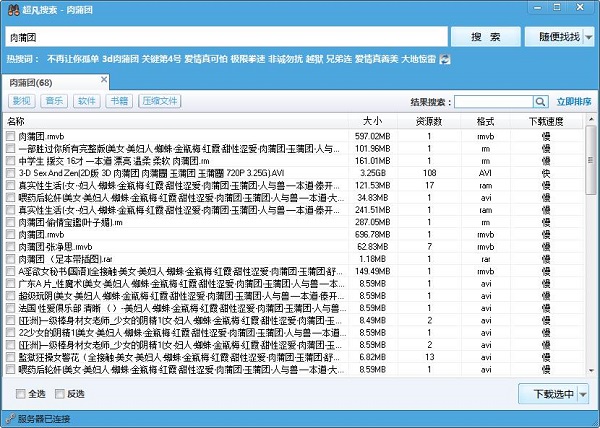Click hot search term 大地惊雷
This screenshot has width=600, height=428.
[x=418, y=59]
